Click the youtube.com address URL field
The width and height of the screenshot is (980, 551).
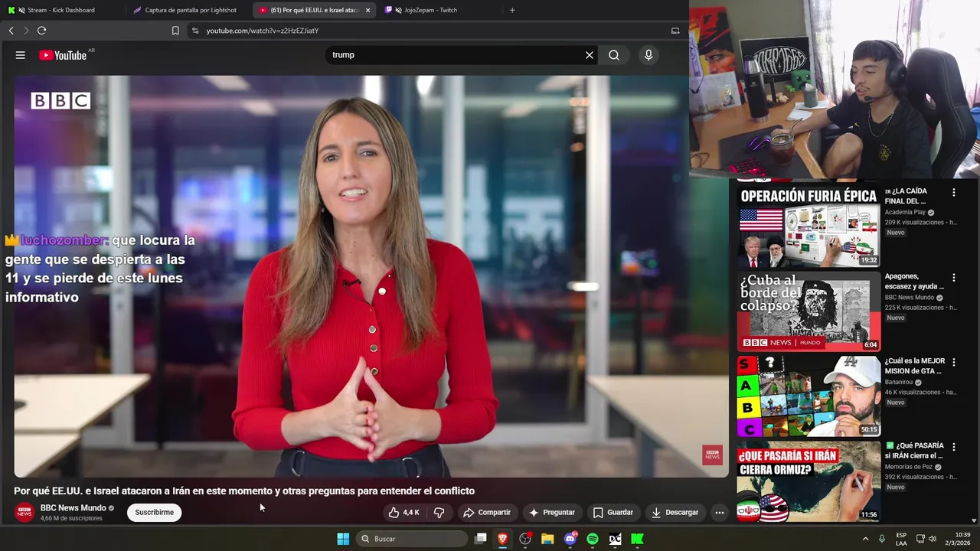[x=263, y=31]
